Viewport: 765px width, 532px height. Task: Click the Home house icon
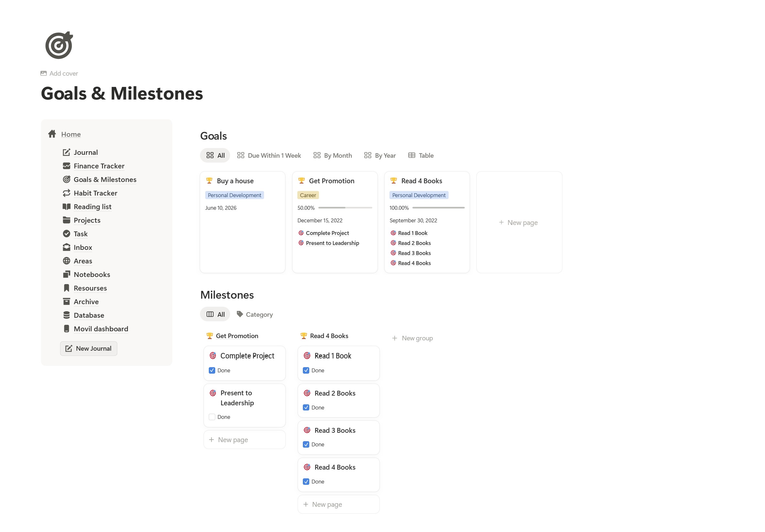coord(52,134)
